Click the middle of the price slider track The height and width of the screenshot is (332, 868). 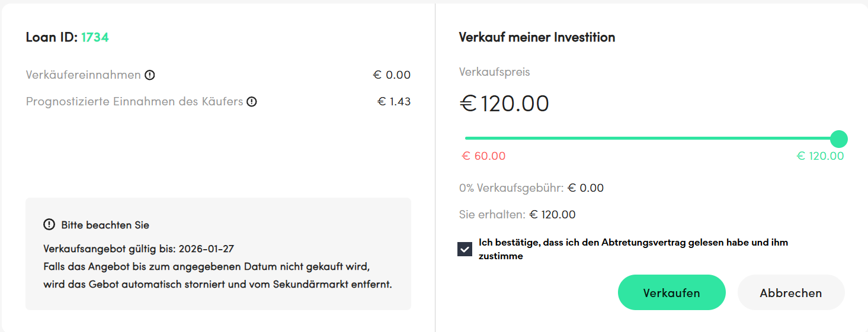(652, 138)
